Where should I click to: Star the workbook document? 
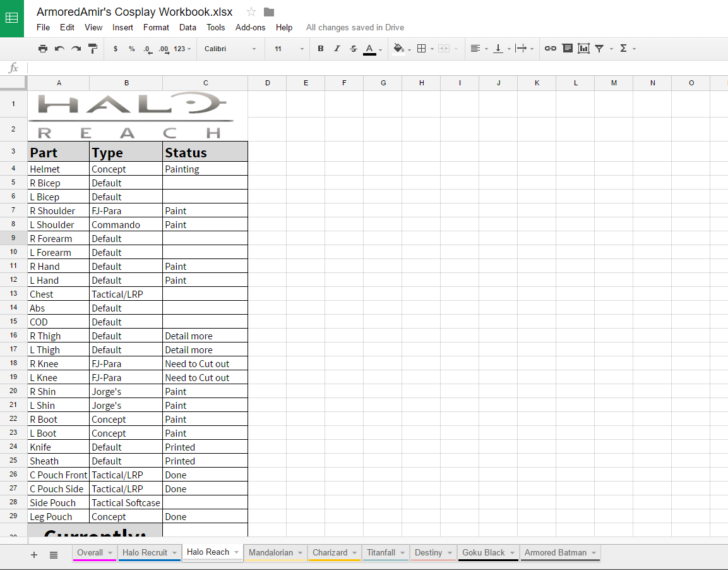[251, 11]
